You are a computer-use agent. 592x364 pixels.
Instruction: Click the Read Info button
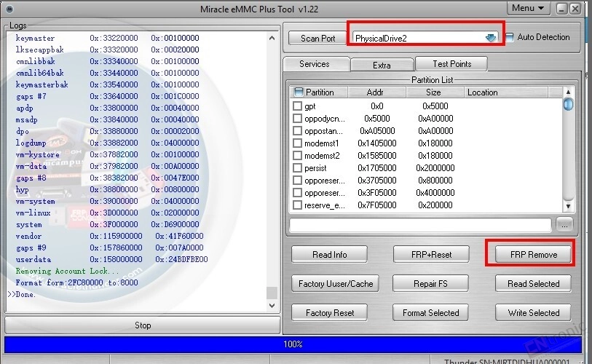(x=329, y=255)
